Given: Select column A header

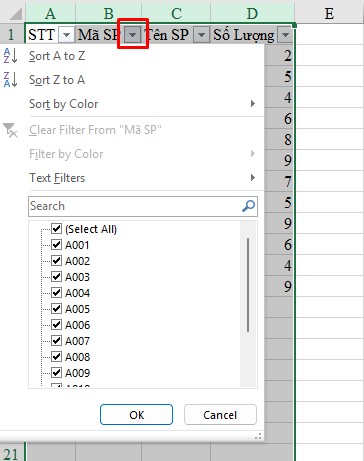Looking at the screenshot, I should tap(50, 14).
